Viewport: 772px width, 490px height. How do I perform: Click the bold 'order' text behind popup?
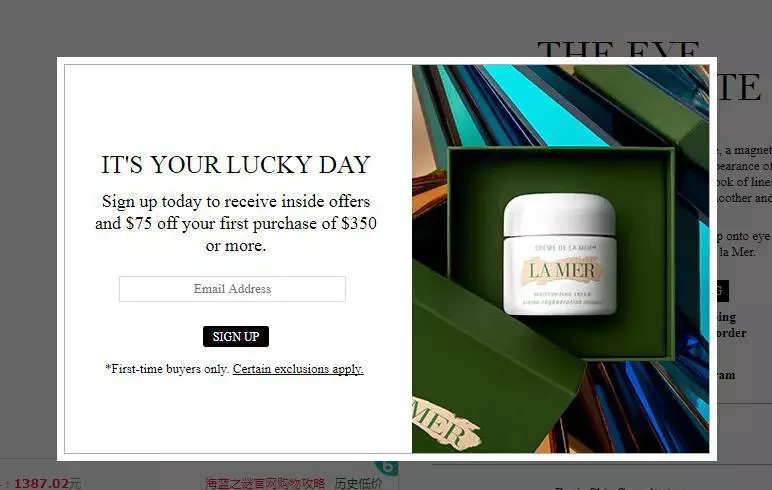(732, 333)
